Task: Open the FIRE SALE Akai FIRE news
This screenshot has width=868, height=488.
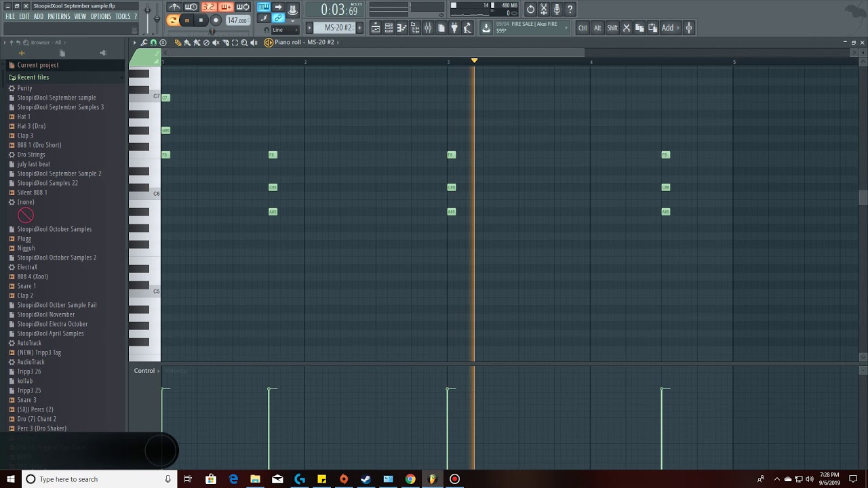Action: (x=530, y=28)
